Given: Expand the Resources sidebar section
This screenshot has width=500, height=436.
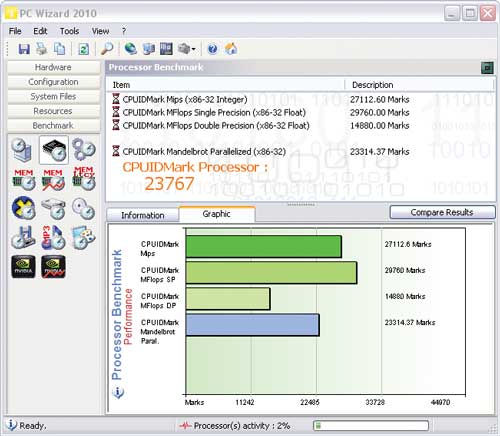Looking at the screenshot, I should [x=53, y=111].
